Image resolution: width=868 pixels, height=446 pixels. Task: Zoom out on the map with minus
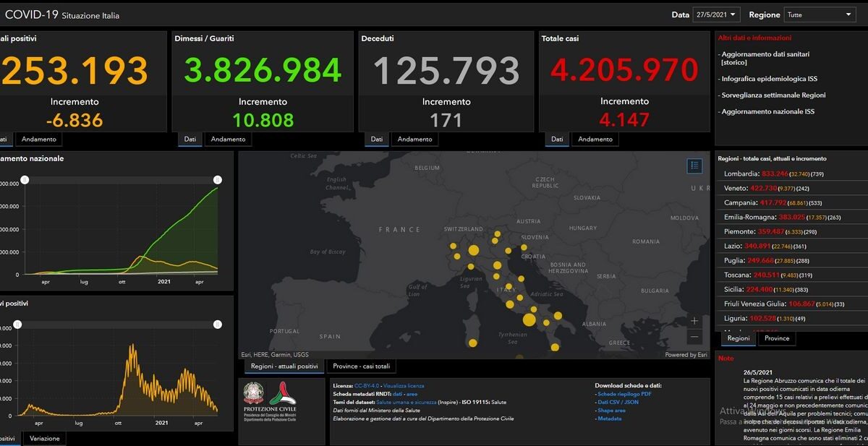tap(694, 337)
